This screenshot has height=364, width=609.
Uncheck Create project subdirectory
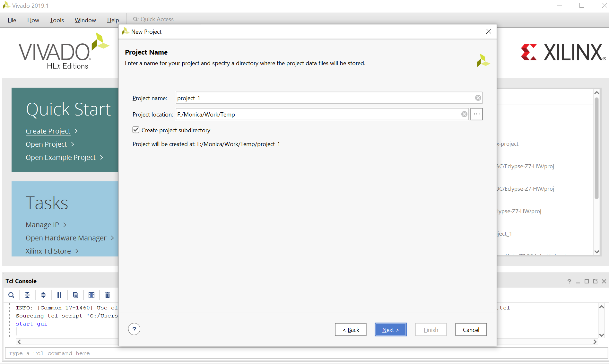click(x=136, y=130)
